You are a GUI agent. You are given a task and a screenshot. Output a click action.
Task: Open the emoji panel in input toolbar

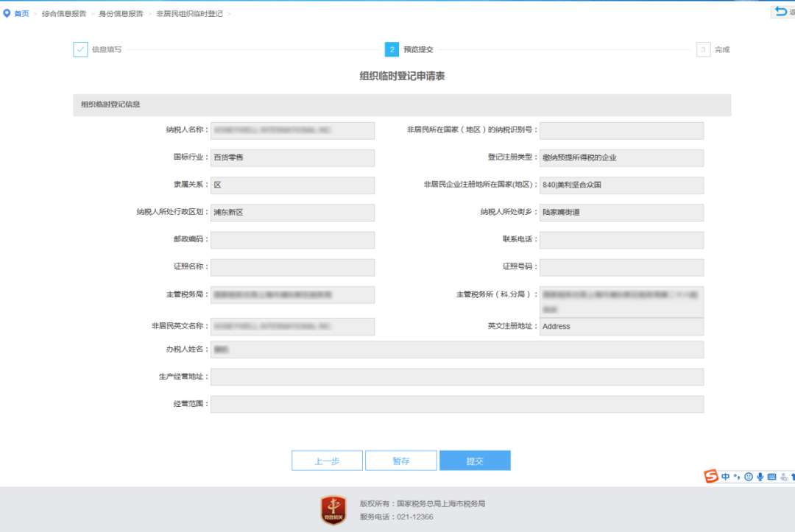coord(749,477)
